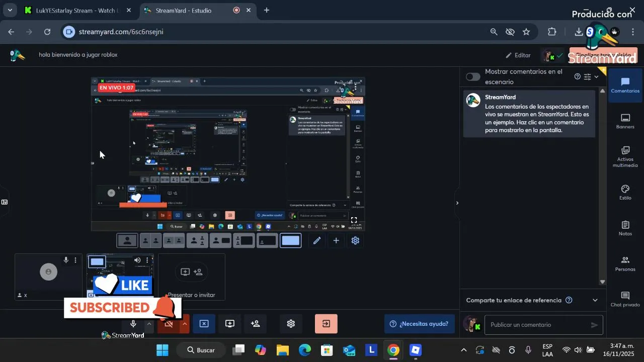The image size is (644, 362).
Task: Click the help icon beside comment settings
Action: pos(578,76)
